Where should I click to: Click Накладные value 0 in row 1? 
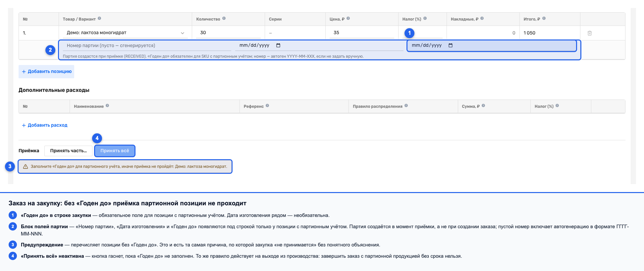coord(514,33)
